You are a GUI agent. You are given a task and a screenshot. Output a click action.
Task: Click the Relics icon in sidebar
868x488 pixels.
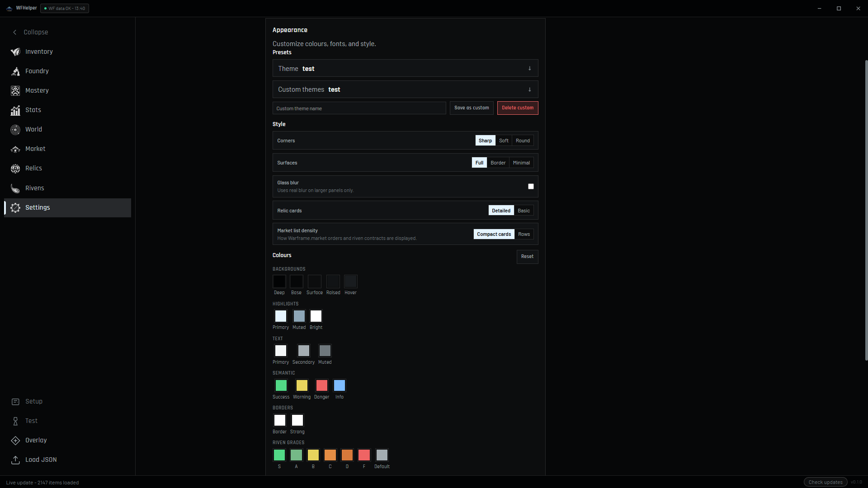[x=15, y=168]
